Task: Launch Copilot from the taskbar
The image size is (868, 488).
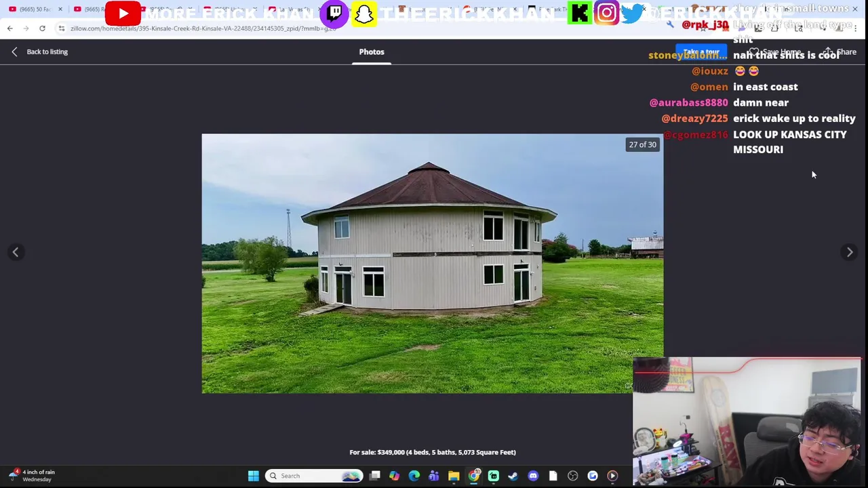Action: point(395,476)
